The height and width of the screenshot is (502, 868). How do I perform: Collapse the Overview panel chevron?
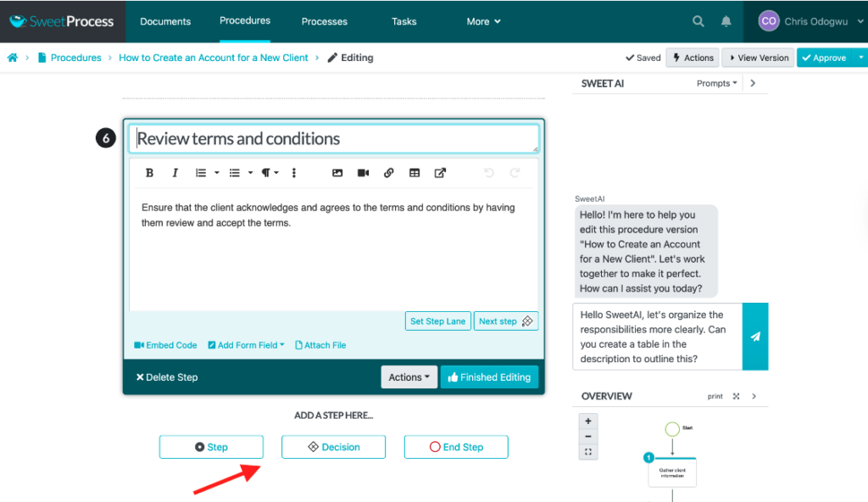point(754,396)
